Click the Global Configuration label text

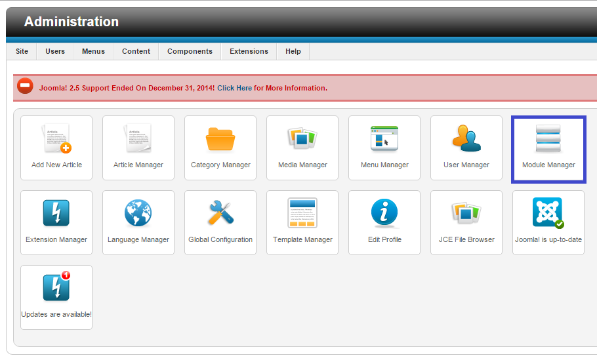click(x=220, y=239)
